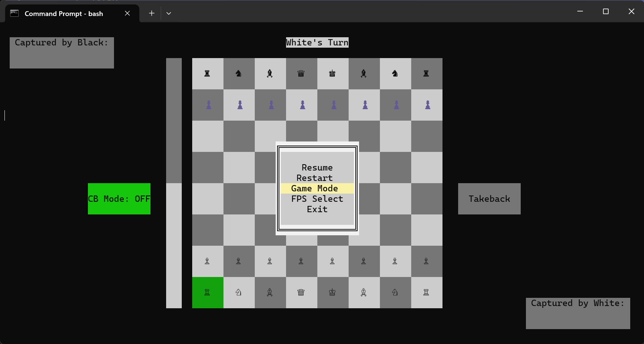This screenshot has width=644, height=344.
Task: Toggle CB Mode on
Action: 119,199
